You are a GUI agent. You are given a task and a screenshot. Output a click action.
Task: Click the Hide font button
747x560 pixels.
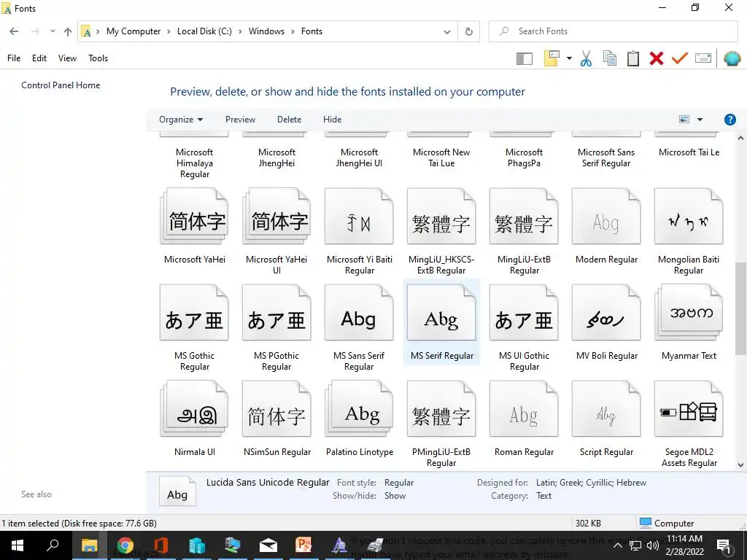[x=332, y=120]
